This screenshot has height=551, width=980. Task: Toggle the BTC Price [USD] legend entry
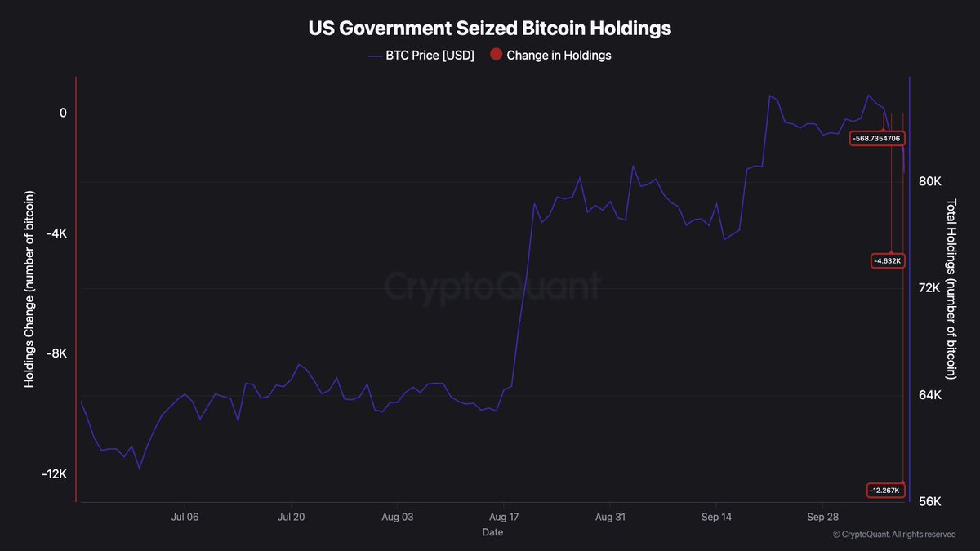(421, 56)
